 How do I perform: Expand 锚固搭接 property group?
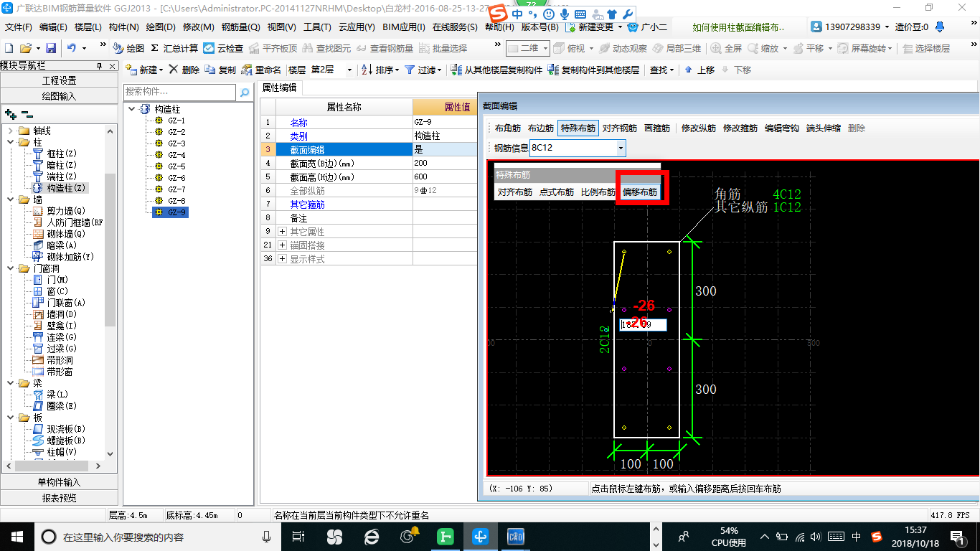coord(283,245)
